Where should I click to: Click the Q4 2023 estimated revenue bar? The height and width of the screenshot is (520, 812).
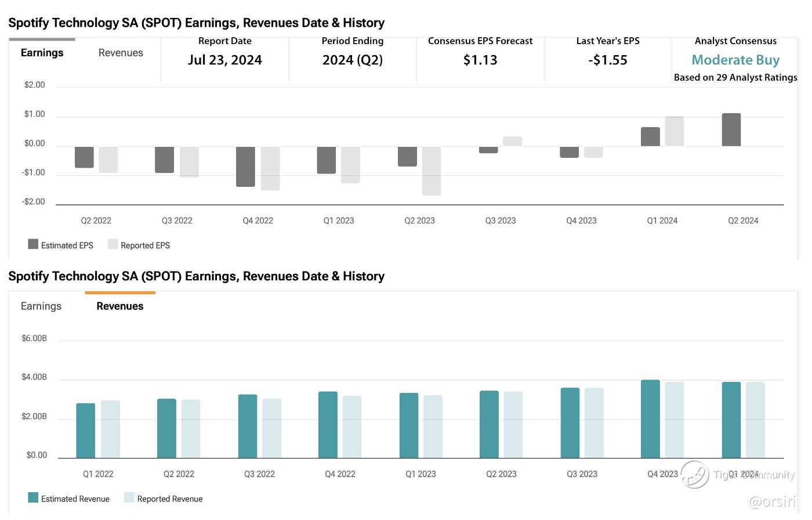pyautogui.click(x=650, y=419)
